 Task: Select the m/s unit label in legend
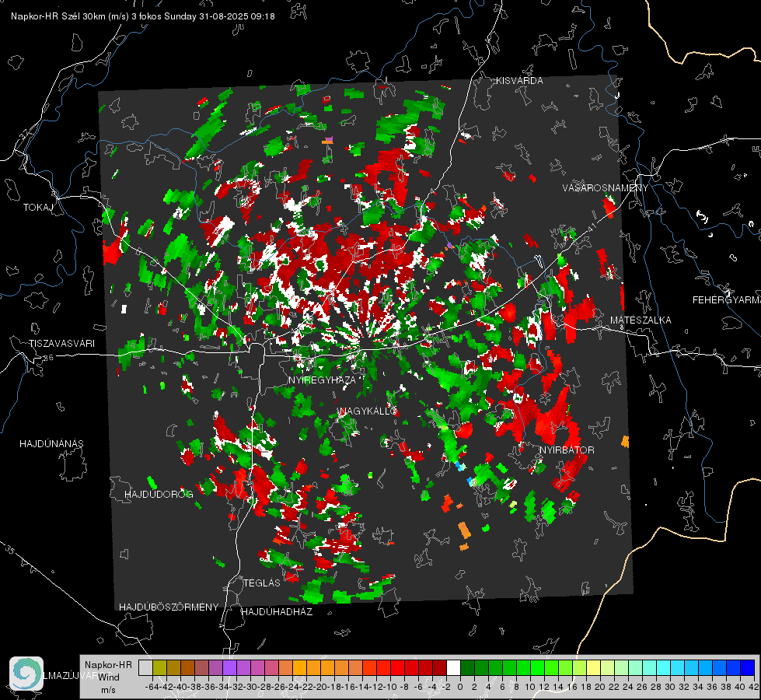pyautogui.click(x=108, y=690)
